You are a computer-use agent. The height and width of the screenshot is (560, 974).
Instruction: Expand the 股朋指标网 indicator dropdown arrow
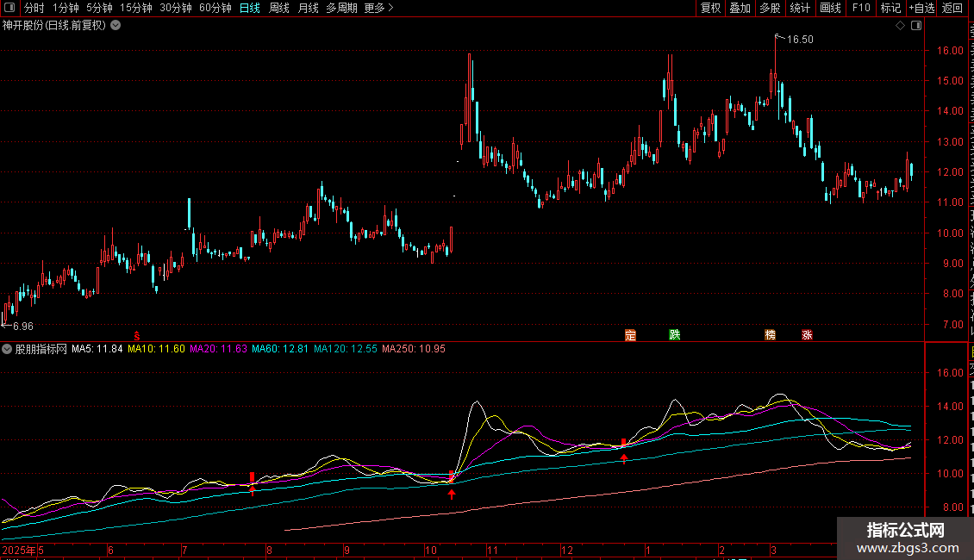[8, 349]
